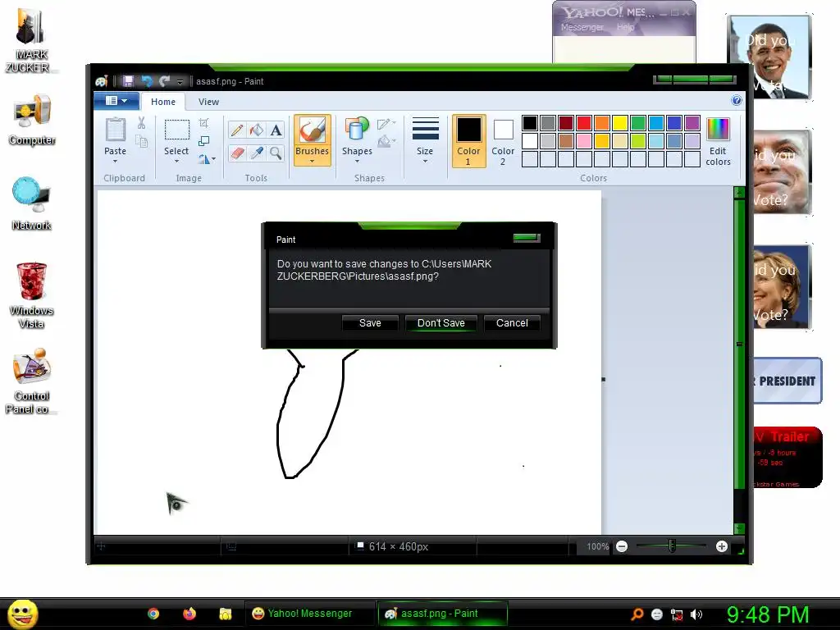The height and width of the screenshot is (630, 840).
Task: Select the Eraser tool
Action: [x=237, y=153]
